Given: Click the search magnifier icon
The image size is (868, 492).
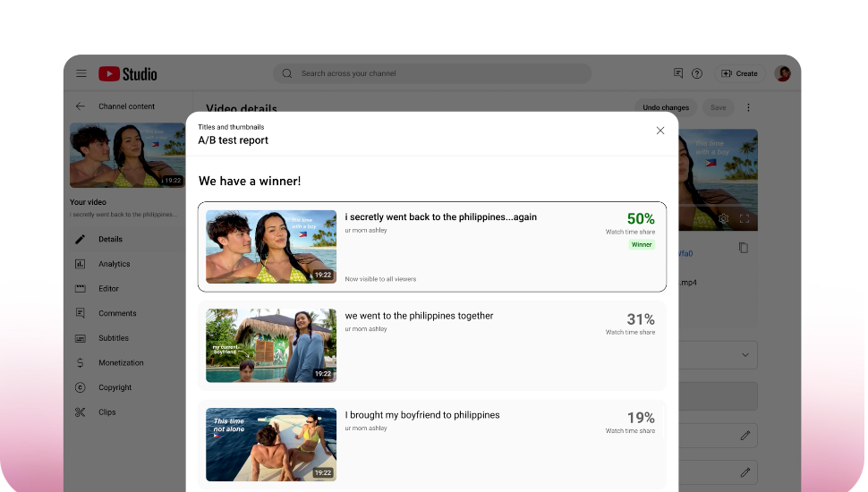Looking at the screenshot, I should click(286, 73).
